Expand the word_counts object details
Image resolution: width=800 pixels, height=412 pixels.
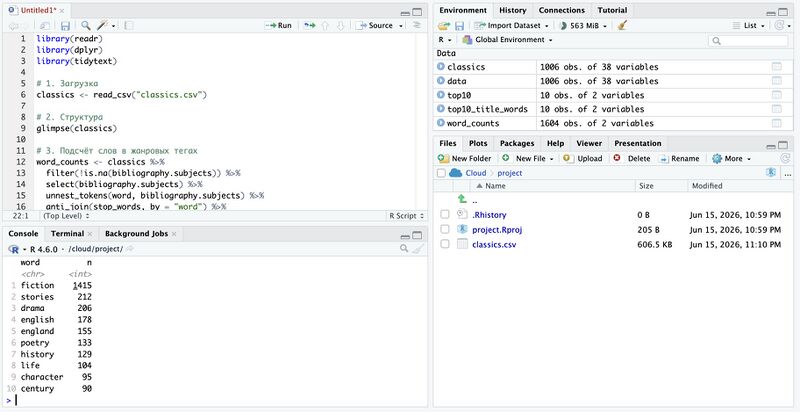pos(441,123)
